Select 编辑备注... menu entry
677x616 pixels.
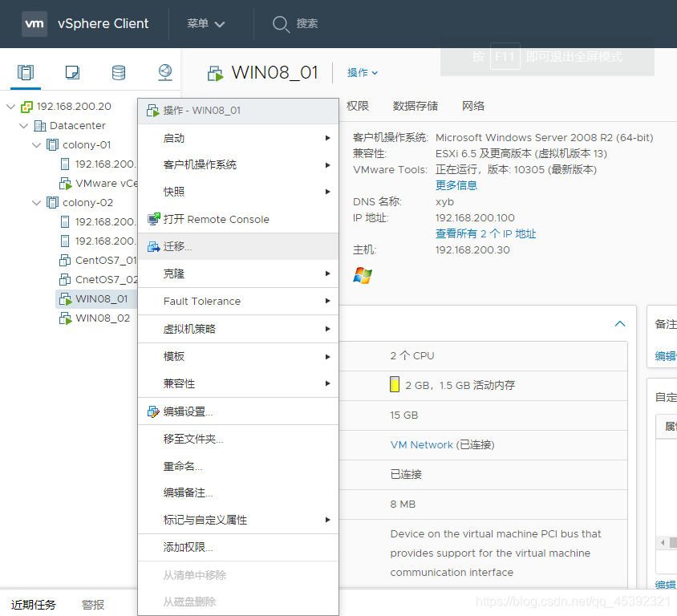coord(238,493)
